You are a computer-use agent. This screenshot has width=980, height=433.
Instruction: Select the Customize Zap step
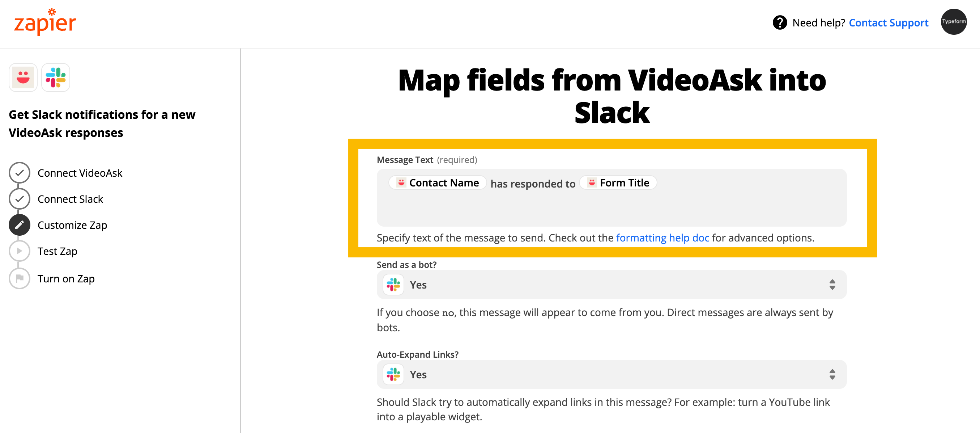[72, 225]
